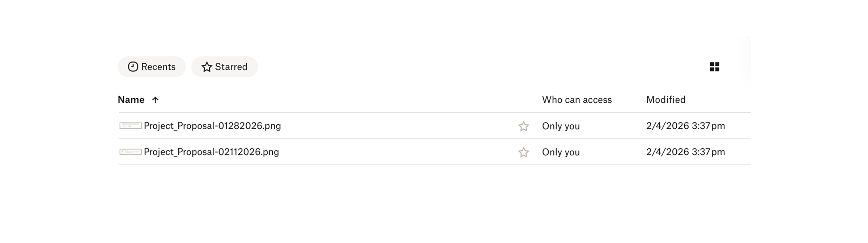The height and width of the screenshot is (243, 868).
Task: Switch to the Starred view
Action: [224, 66]
